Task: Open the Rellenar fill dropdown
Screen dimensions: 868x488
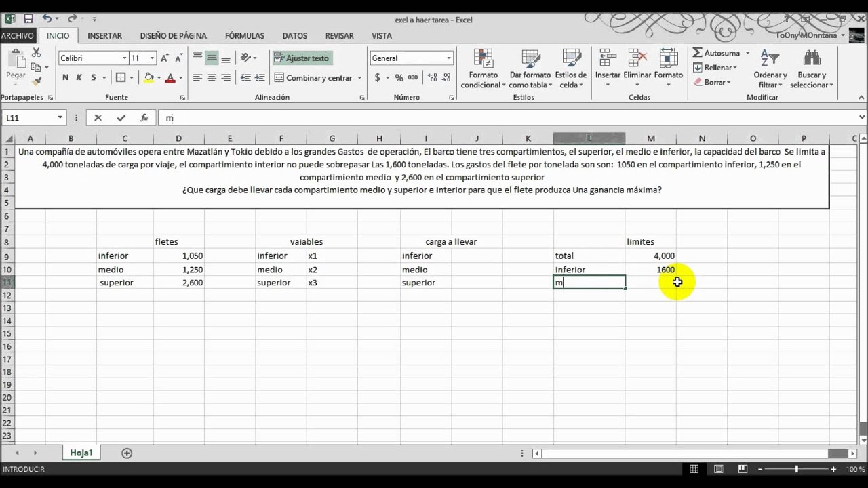Action: point(715,68)
